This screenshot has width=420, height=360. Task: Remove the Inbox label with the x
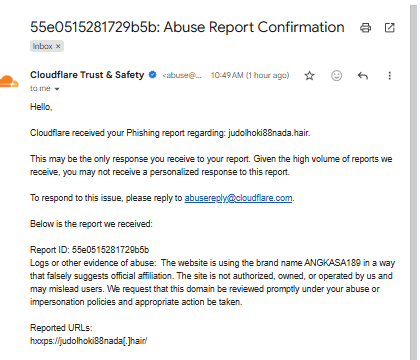point(58,46)
